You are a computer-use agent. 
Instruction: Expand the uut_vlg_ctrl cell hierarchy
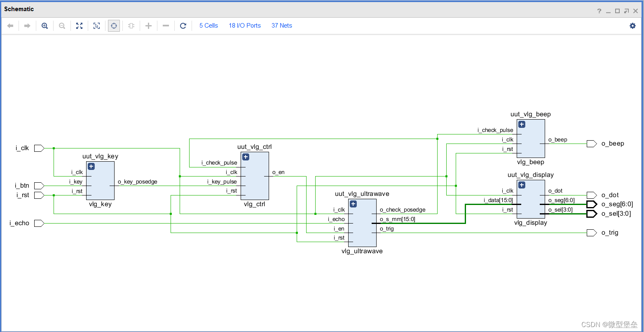click(x=246, y=157)
